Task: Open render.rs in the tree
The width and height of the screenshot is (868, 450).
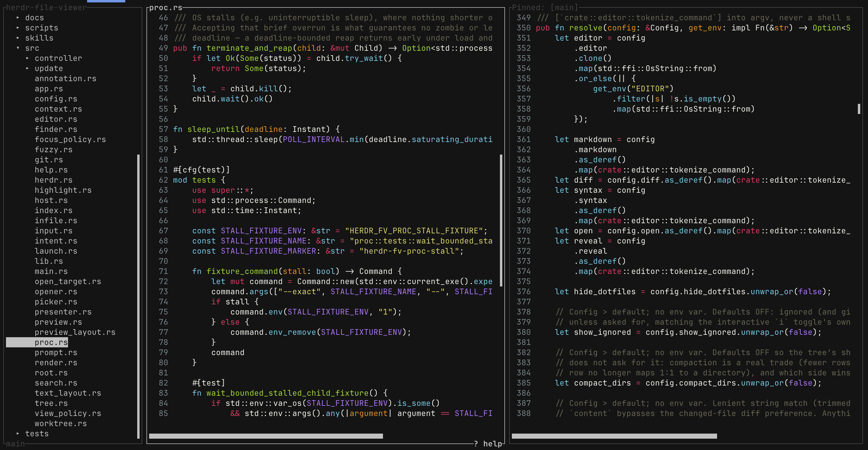Action: pyautogui.click(x=56, y=362)
